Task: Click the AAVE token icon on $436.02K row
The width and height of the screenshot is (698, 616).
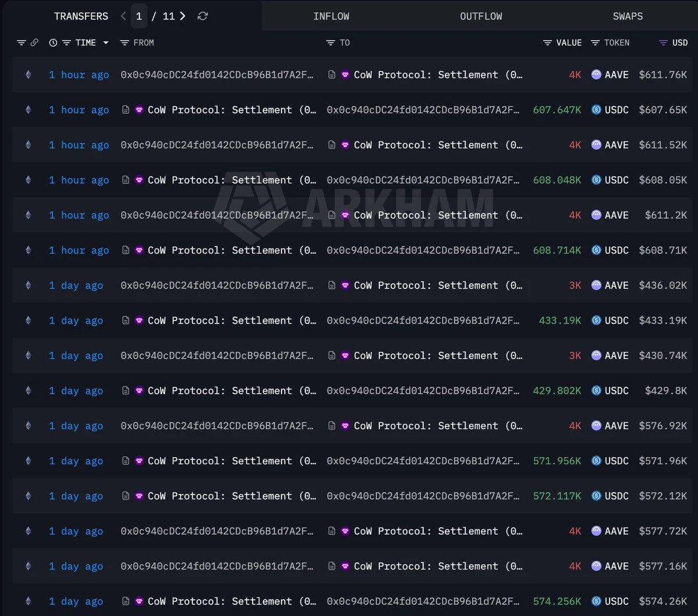Action: pos(596,285)
